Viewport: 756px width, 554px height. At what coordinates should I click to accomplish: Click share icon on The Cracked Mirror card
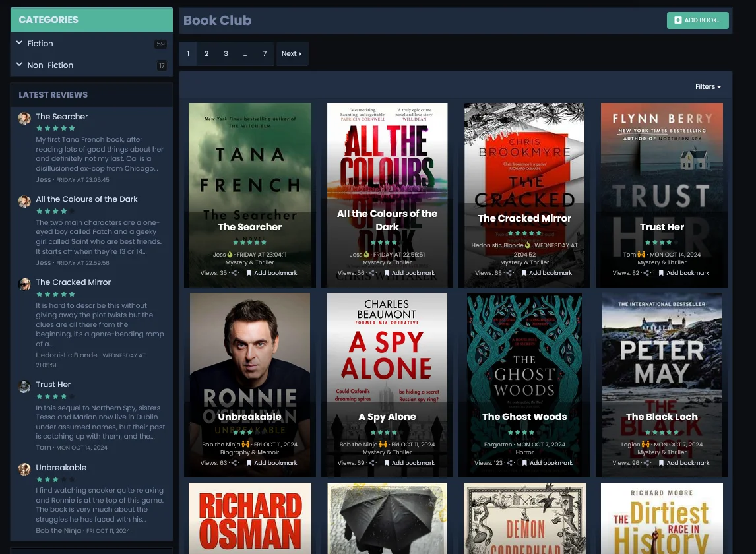pyautogui.click(x=509, y=273)
